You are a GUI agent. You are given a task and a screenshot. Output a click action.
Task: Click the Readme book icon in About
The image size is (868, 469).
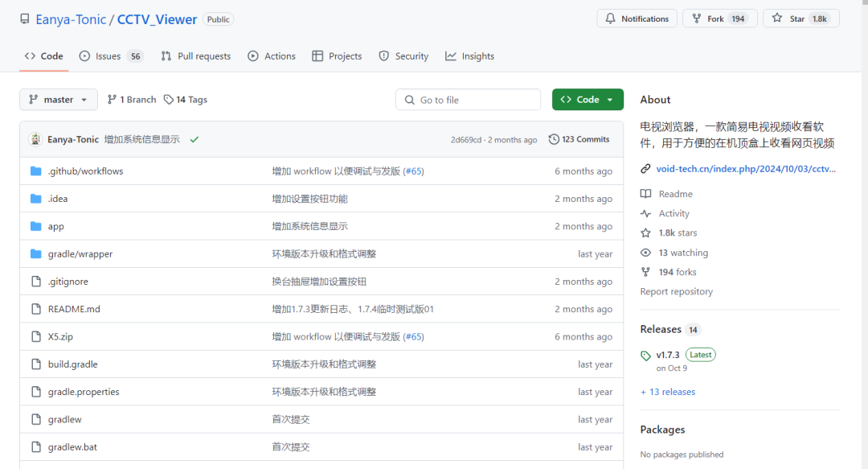pos(645,194)
